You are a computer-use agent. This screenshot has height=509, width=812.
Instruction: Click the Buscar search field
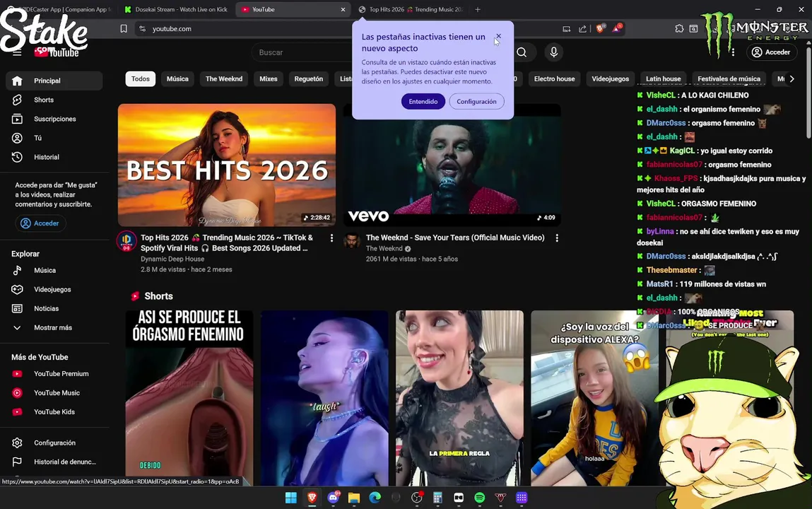click(303, 52)
